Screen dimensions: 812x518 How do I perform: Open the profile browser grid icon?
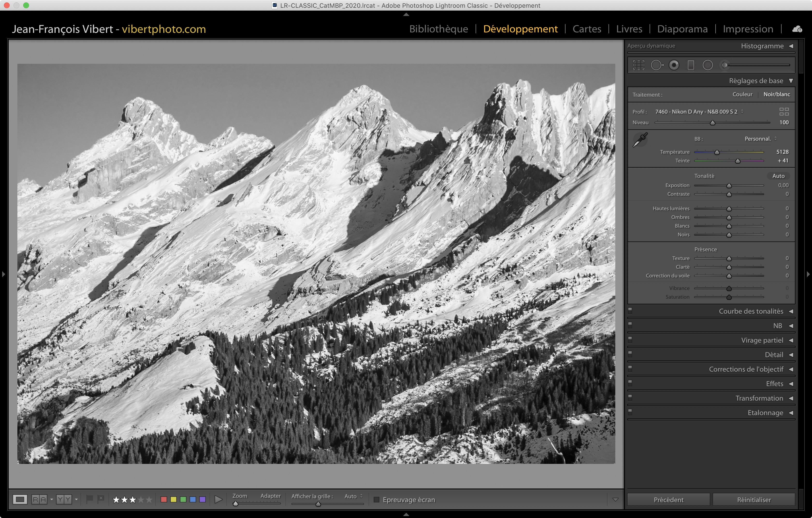pyautogui.click(x=784, y=112)
